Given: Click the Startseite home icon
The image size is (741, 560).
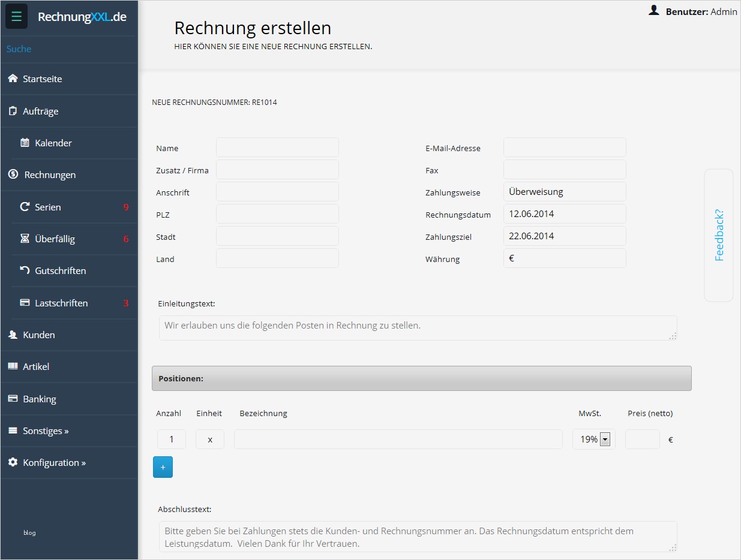Looking at the screenshot, I should click(x=13, y=79).
